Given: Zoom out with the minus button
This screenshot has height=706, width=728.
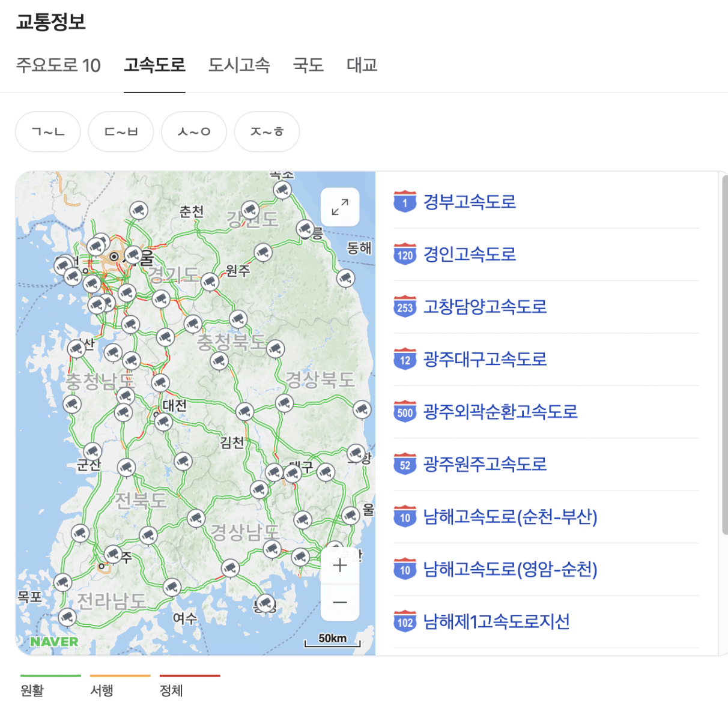Looking at the screenshot, I should point(340,602).
